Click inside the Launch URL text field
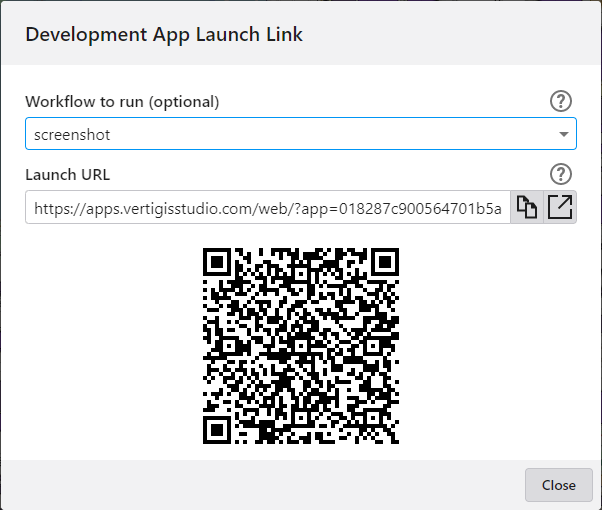 pyautogui.click(x=267, y=208)
